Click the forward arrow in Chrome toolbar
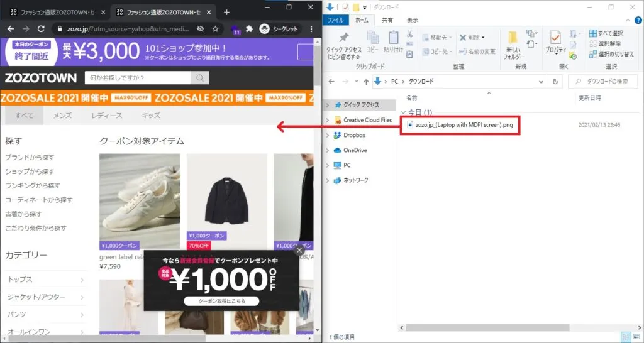 click(25, 29)
